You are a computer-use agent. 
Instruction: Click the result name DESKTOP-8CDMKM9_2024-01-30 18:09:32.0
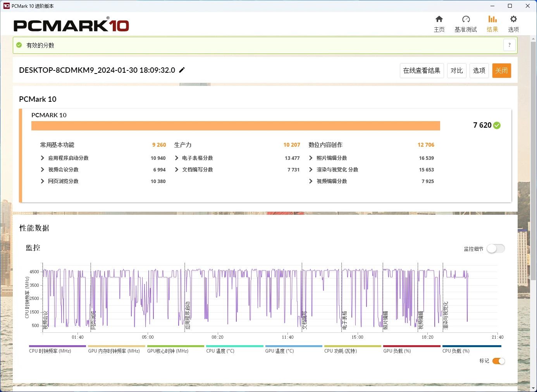click(97, 70)
